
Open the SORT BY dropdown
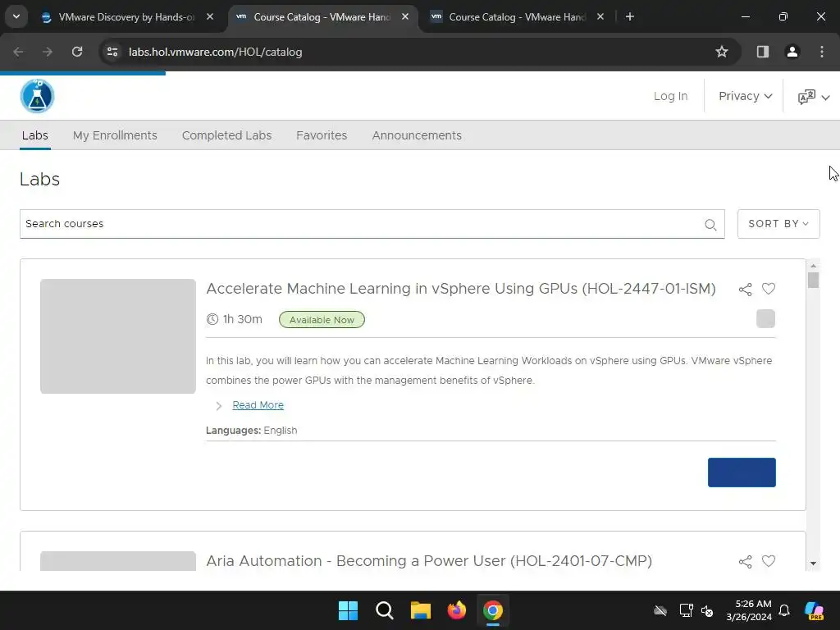click(778, 224)
